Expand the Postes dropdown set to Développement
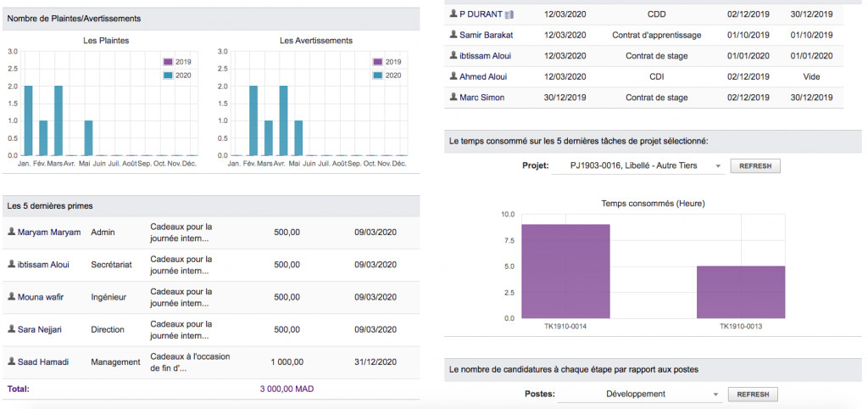This screenshot has width=868, height=409. [640, 394]
